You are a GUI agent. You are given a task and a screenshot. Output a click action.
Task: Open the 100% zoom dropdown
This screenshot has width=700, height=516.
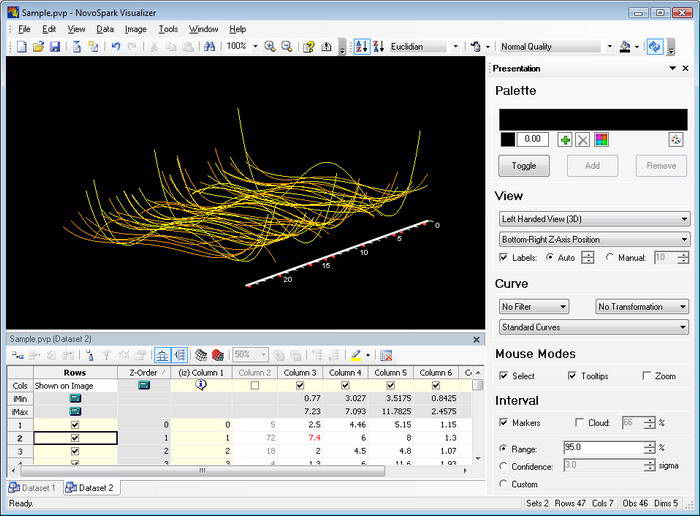tap(255, 46)
